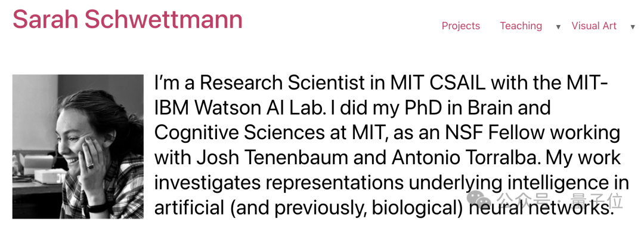Click the Sarah Schwettmann site title
Viewport: 644px width, 227px height.
128,19
